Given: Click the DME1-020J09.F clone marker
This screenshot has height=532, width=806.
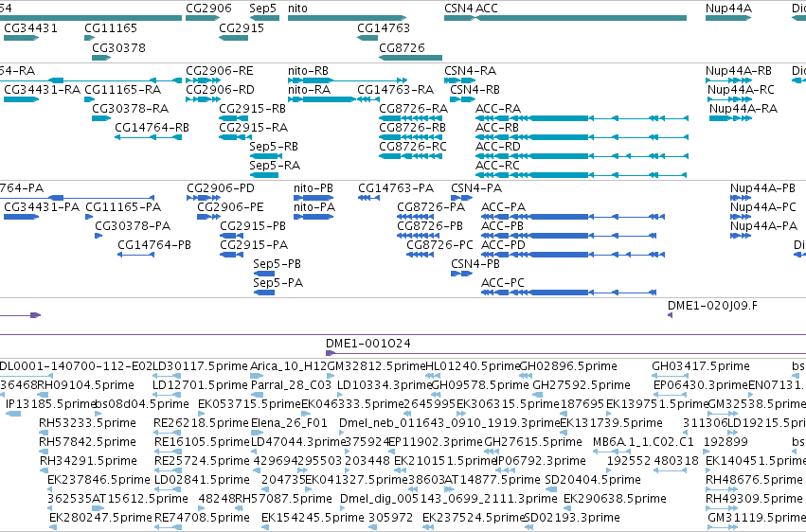Looking at the screenshot, I should click(x=670, y=315).
